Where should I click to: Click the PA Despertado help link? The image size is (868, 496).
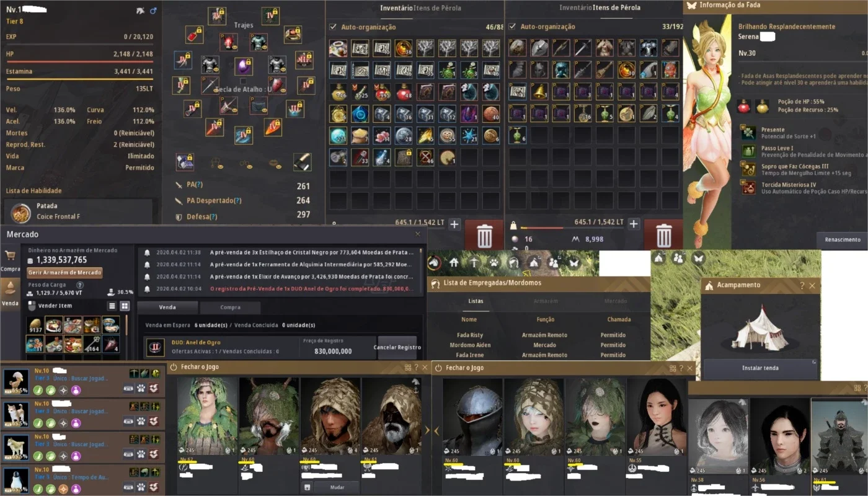(237, 201)
